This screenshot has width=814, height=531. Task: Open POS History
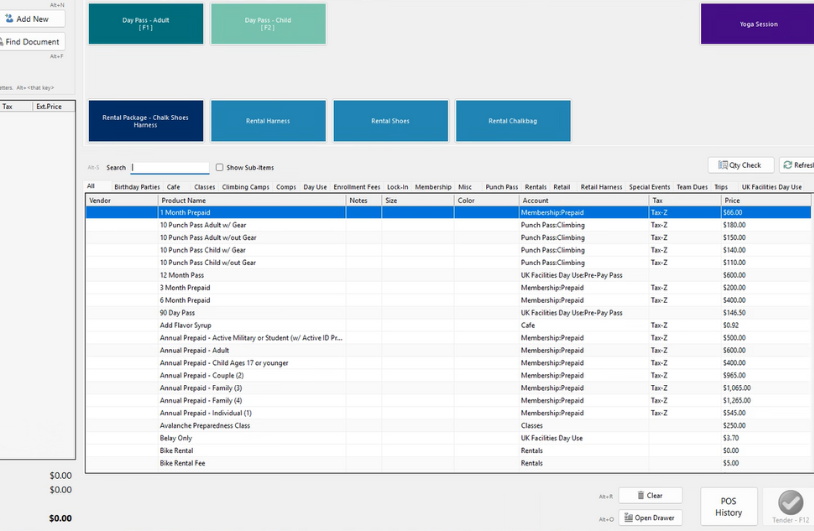click(728, 507)
